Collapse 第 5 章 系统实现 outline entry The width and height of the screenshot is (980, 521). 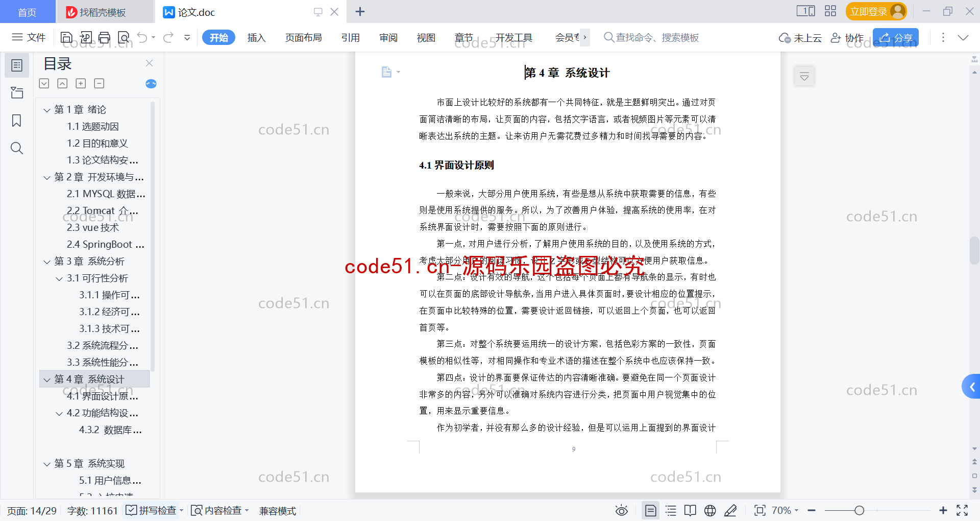coord(47,464)
